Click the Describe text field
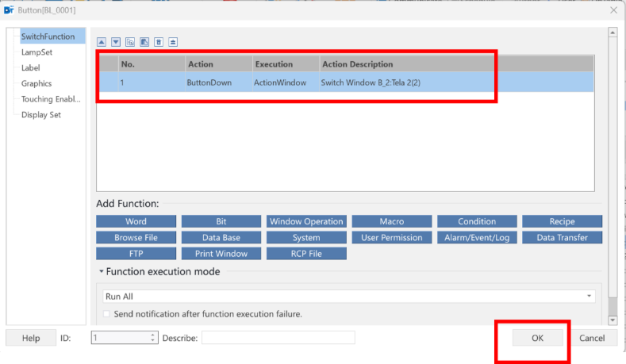Screen dimensions: 626x364 278,338
